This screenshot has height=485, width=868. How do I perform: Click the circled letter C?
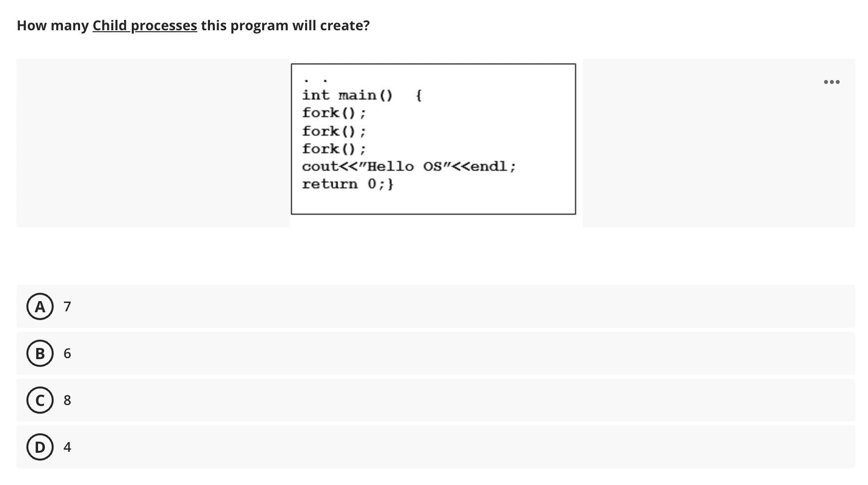[x=41, y=400]
